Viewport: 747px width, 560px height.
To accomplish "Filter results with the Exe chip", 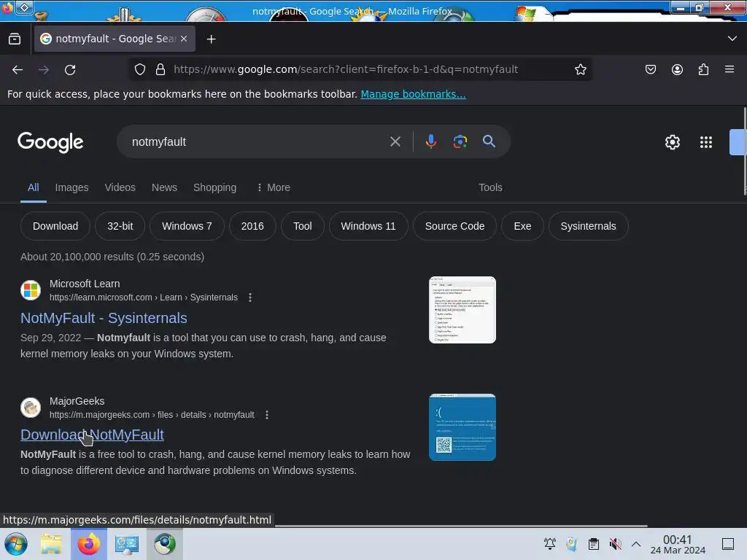I will click(522, 226).
